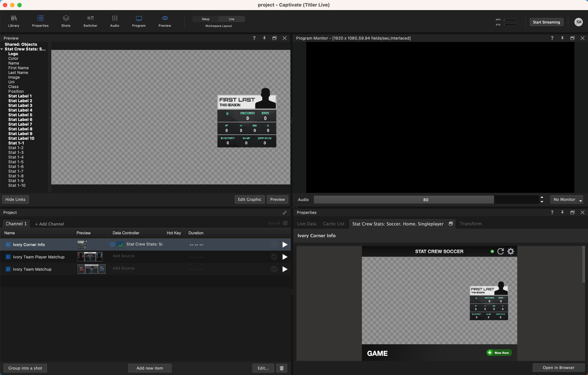Image resolution: width=588 pixels, height=375 pixels.
Task: Click Group into a shot button
Action: pos(25,368)
